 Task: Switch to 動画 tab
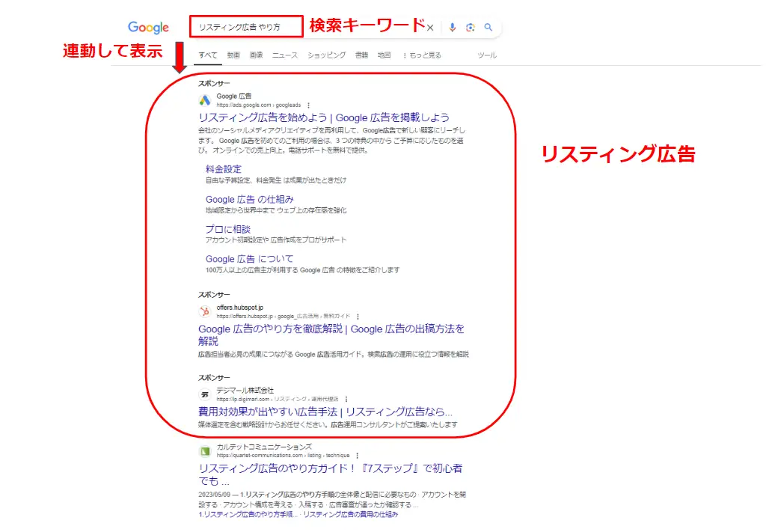click(x=233, y=55)
